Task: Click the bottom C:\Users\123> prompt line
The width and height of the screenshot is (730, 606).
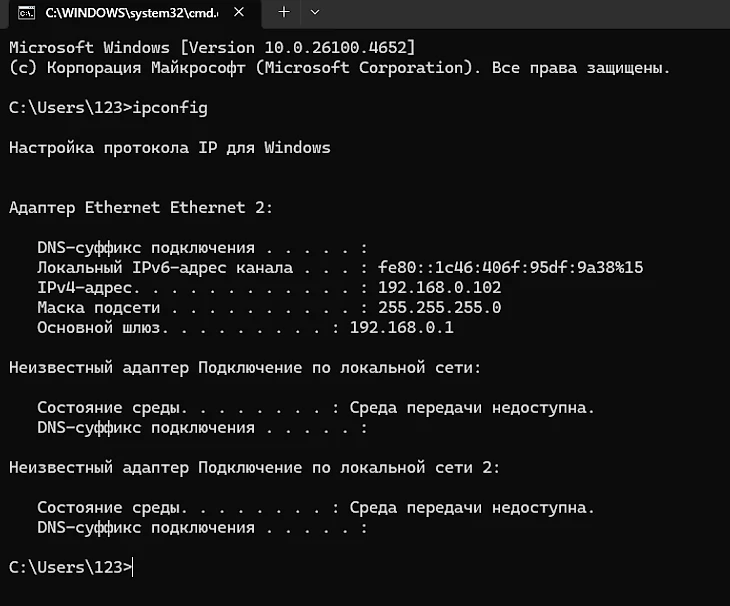Action: coord(70,567)
